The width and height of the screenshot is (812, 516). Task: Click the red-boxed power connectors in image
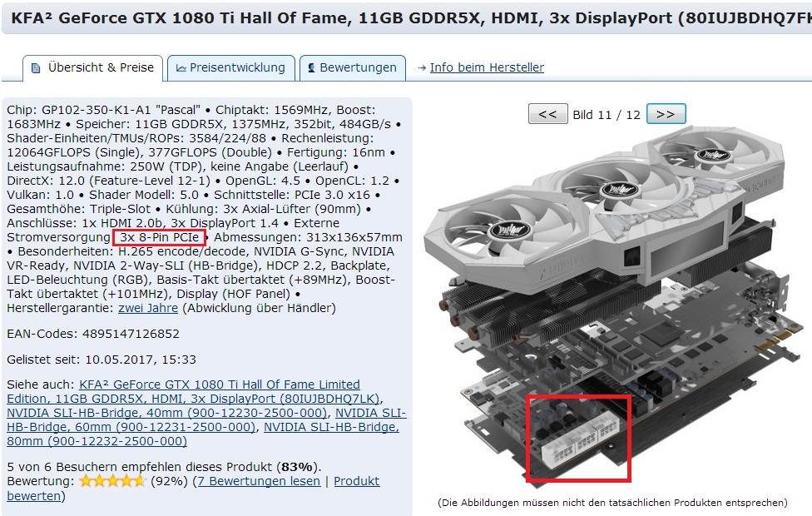(x=578, y=439)
